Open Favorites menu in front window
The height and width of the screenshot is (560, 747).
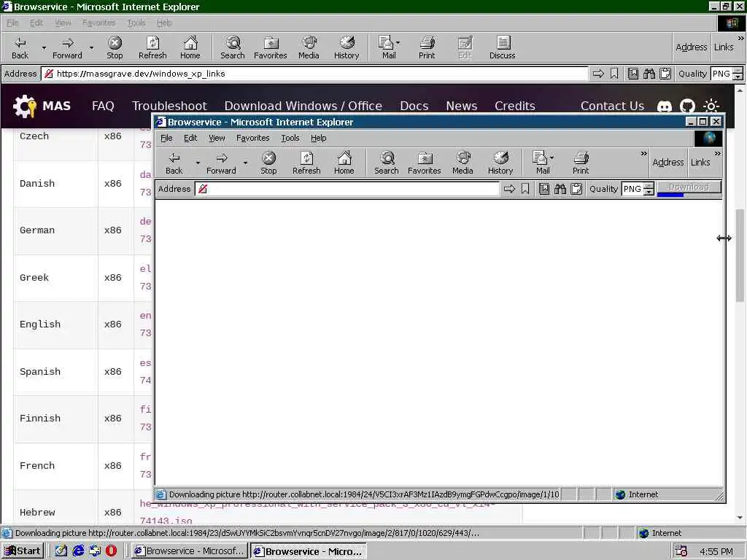[252, 138]
